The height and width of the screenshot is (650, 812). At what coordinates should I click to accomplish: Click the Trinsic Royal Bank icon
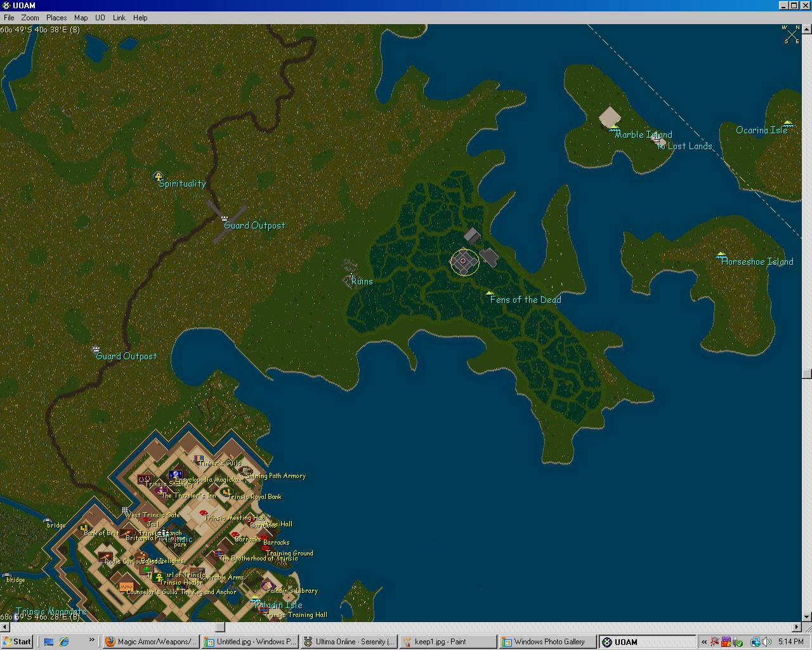(x=226, y=492)
